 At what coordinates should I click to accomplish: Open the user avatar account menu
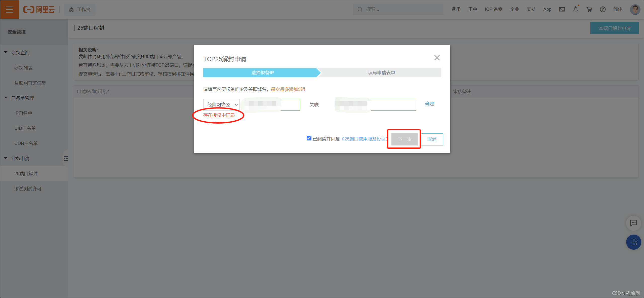click(635, 9)
